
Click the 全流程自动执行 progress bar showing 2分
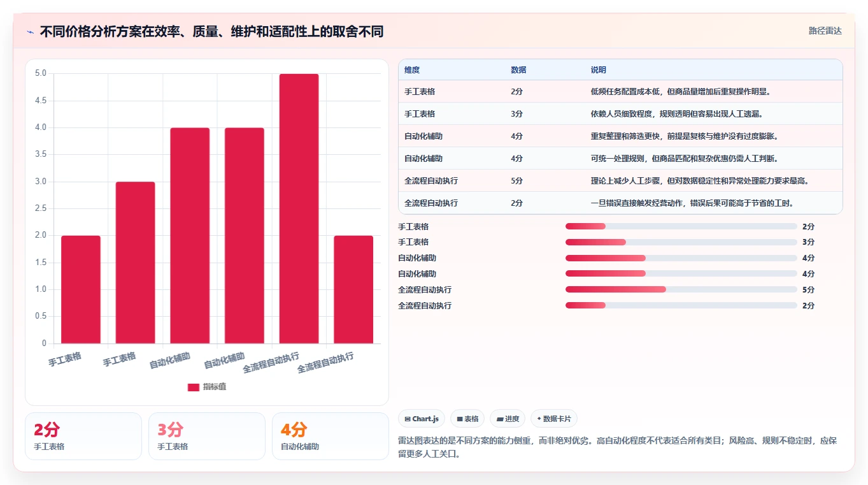(681, 305)
